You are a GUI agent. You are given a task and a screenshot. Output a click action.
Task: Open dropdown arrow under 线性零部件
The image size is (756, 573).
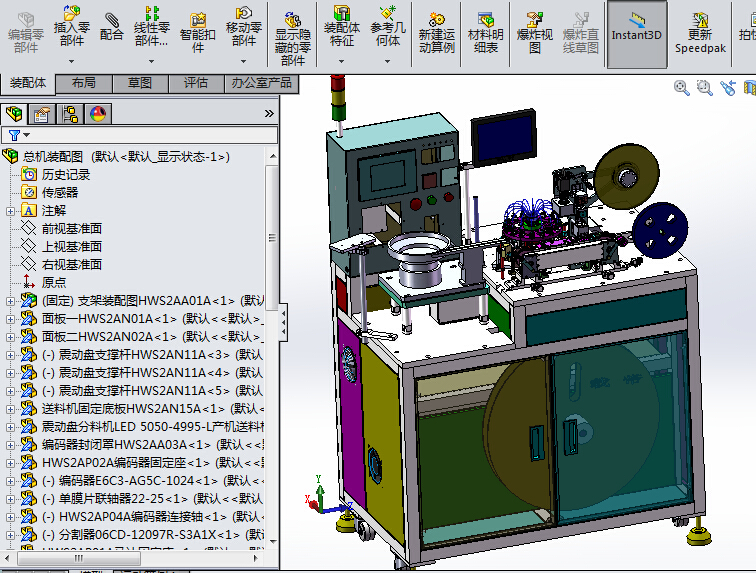pos(151,61)
